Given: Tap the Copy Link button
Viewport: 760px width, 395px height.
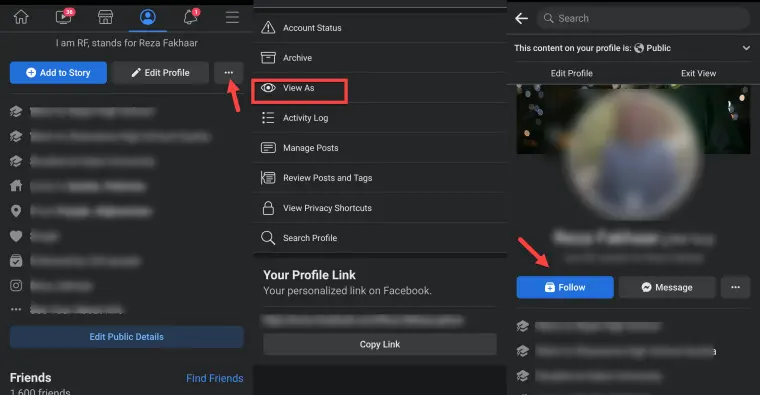Looking at the screenshot, I should pyautogui.click(x=380, y=344).
